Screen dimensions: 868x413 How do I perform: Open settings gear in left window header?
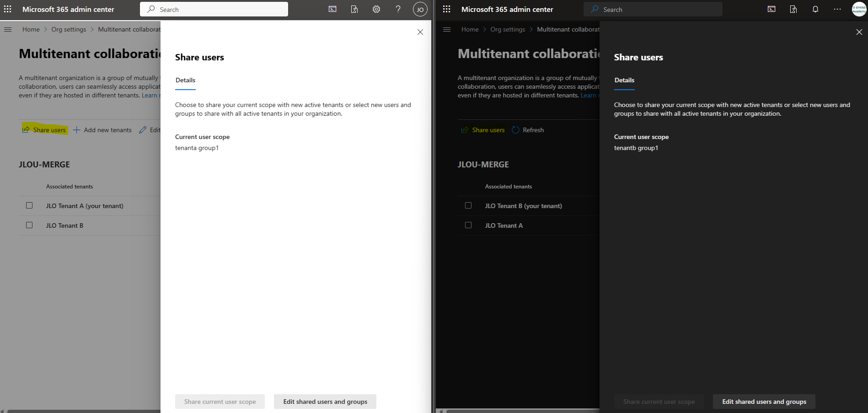(x=376, y=9)
